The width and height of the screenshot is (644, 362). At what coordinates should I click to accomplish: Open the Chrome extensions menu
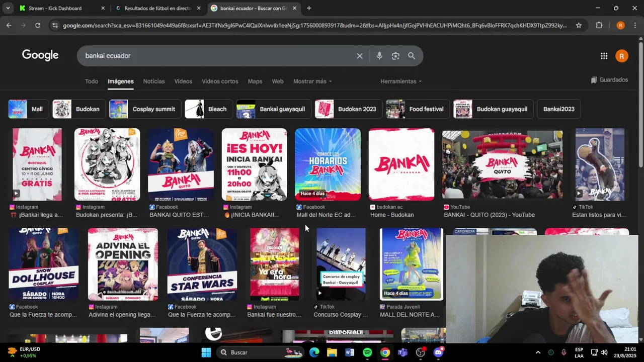(x=599, y=25)
